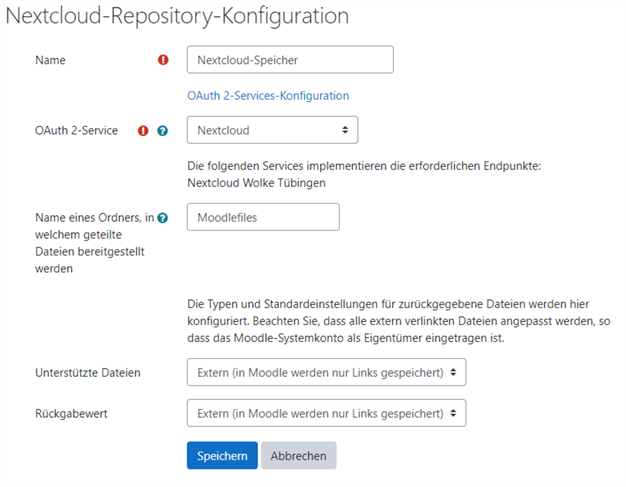Expand the Rückgabewert dropdown

[326, 412]
